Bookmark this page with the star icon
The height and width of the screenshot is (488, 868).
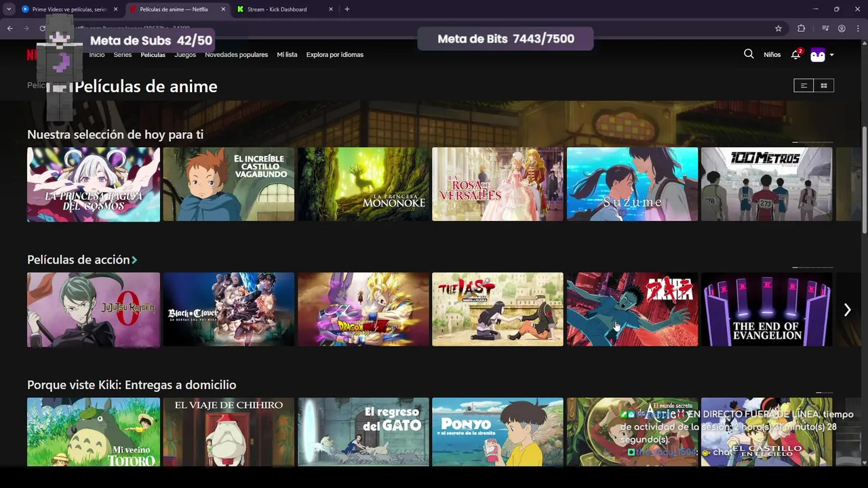778,28
